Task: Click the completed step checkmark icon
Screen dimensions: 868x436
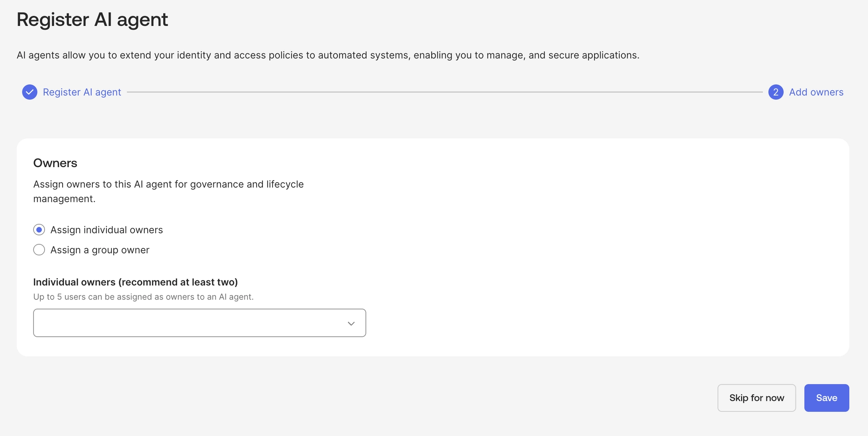Action: coord(30,92)
